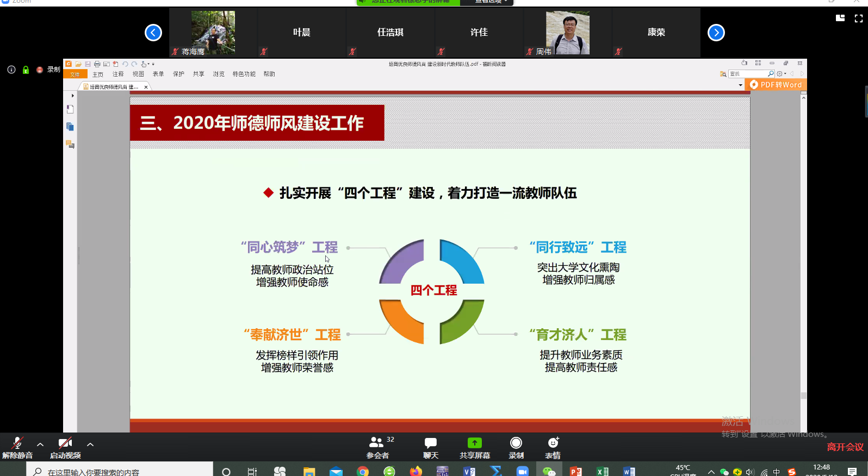
Task: Click the next participants arrow in the video strip
Action: pos(716,33)
